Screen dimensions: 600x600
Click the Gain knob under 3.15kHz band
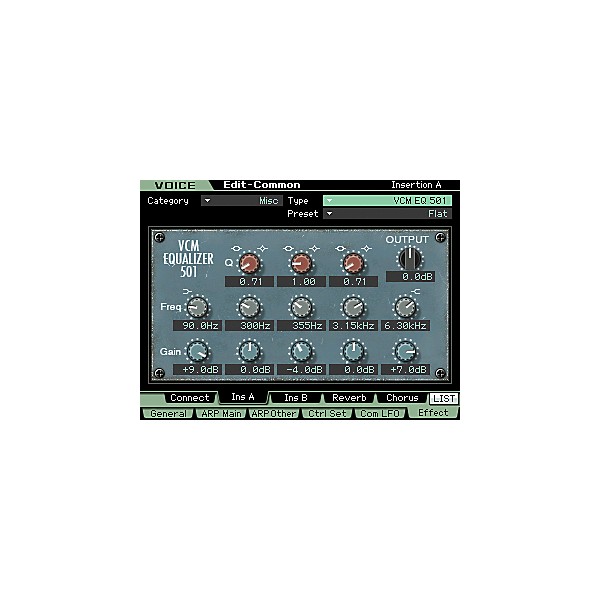354,351
